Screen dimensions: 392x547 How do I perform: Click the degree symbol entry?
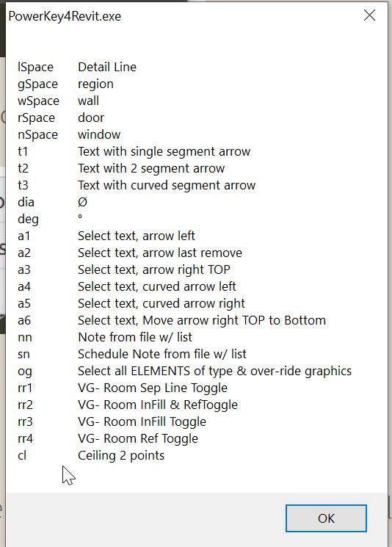pyautogui.click(x=80, y=217)
